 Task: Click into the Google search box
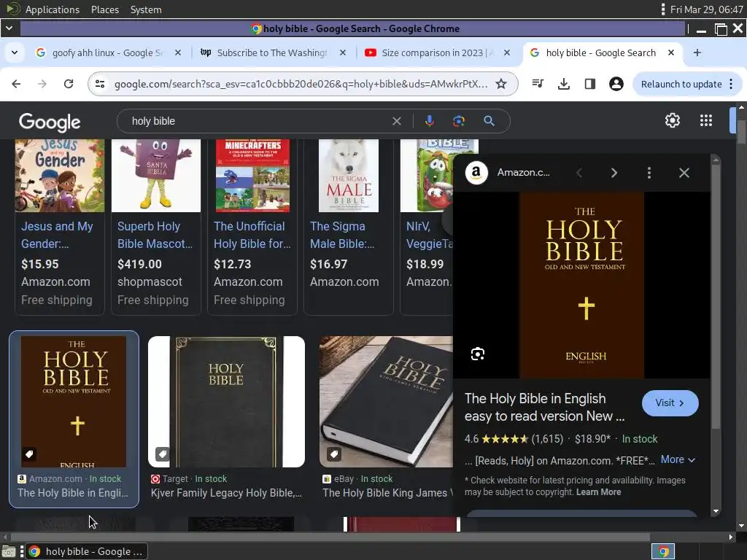[258, 121]
